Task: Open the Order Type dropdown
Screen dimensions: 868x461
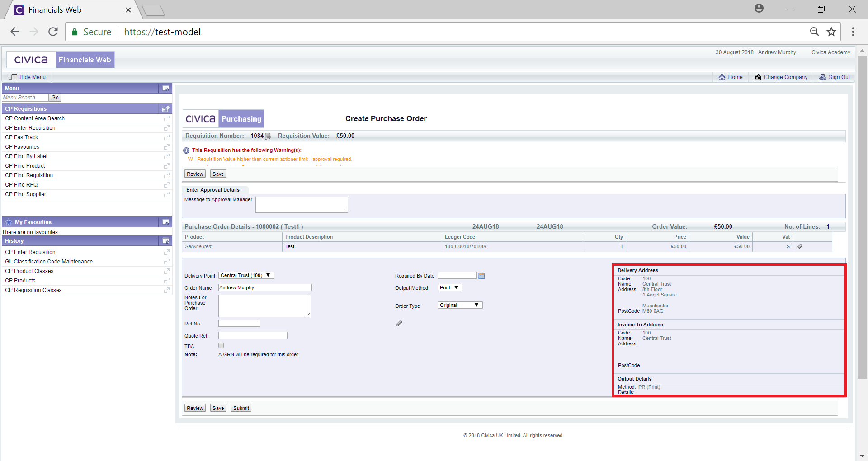Action: point(460,305)
